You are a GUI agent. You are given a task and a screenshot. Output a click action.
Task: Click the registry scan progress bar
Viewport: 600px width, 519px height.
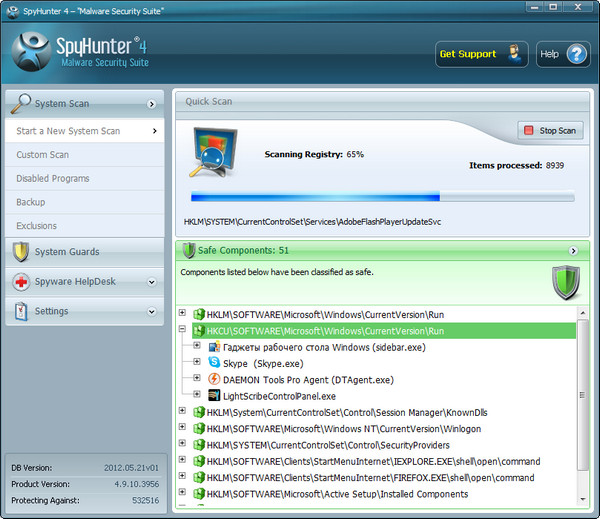pyautogui.click(x=382, y=197)
